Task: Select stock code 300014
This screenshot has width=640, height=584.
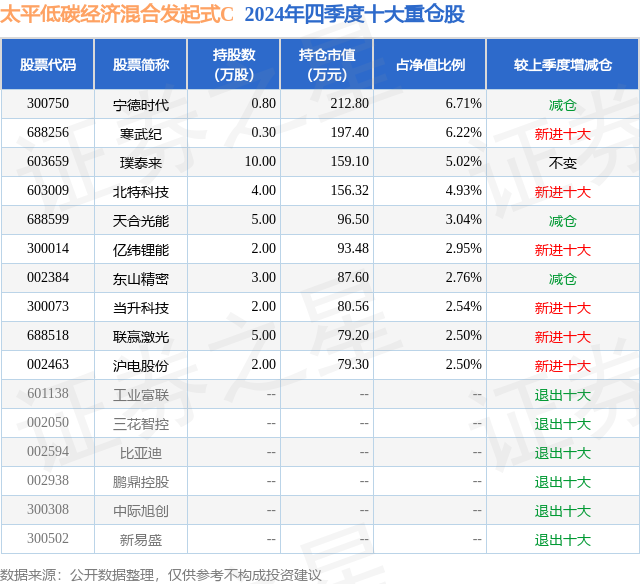Action: (48, 248)
